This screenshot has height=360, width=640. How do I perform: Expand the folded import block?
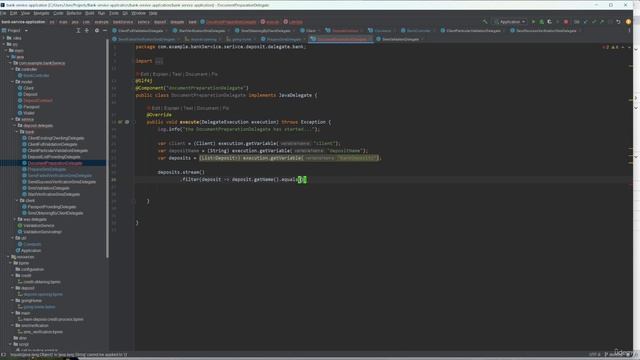tap(159, 61)
